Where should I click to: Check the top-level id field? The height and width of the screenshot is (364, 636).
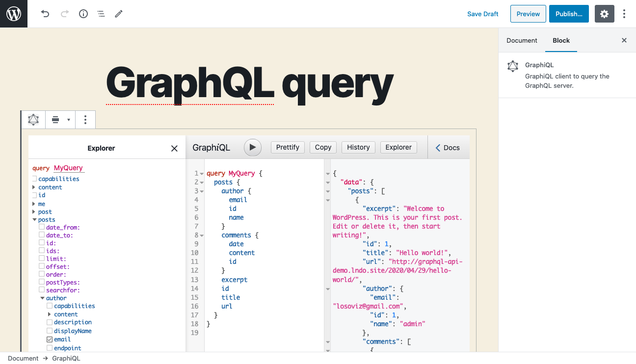[x=35, y=195]
